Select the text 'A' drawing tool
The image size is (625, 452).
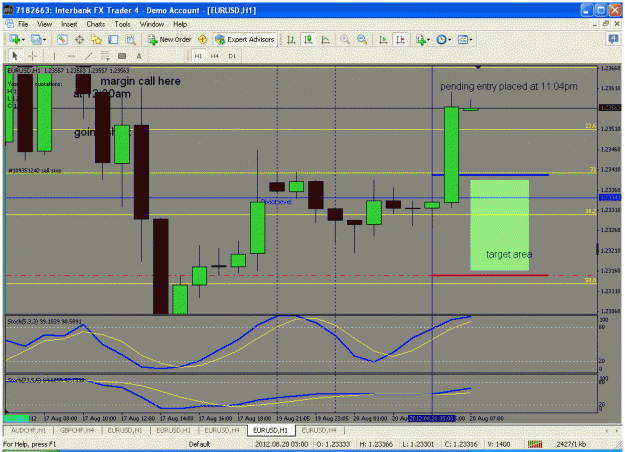[x=139, y=56]
